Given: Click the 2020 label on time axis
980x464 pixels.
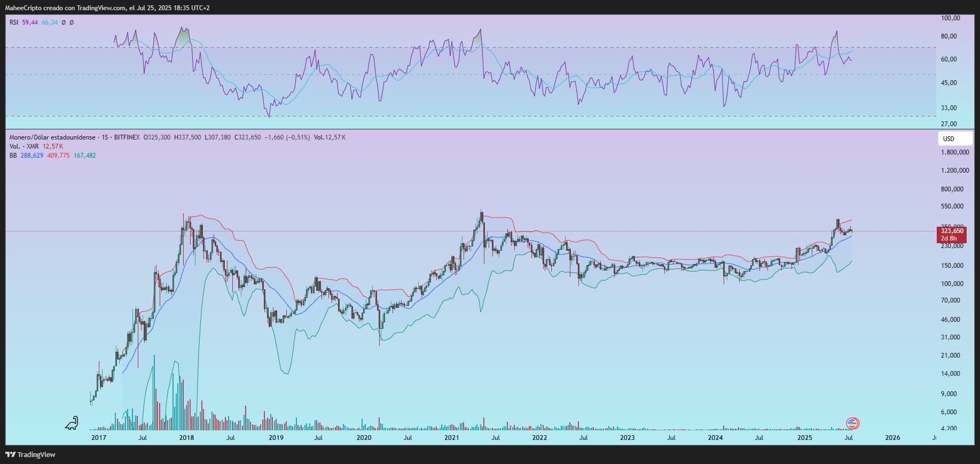Looking at the screenshot, I should 364,438.
